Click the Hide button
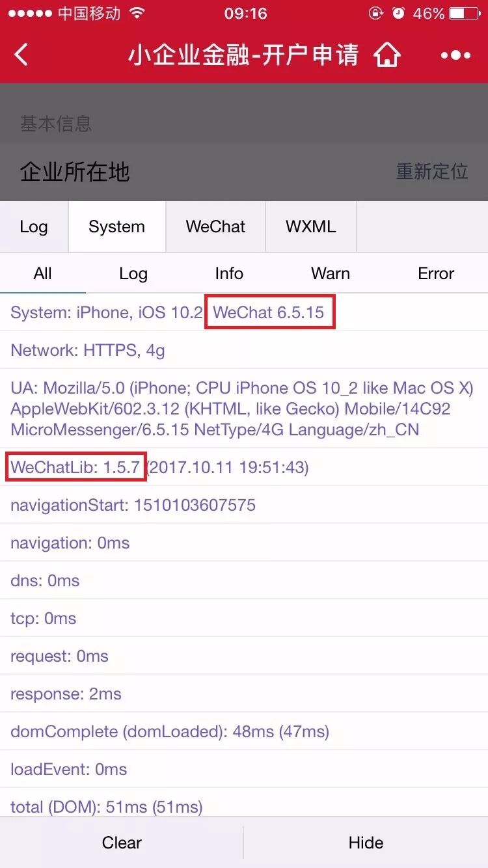This screenshot has width=488, height=868. click(x=366, y=843)
